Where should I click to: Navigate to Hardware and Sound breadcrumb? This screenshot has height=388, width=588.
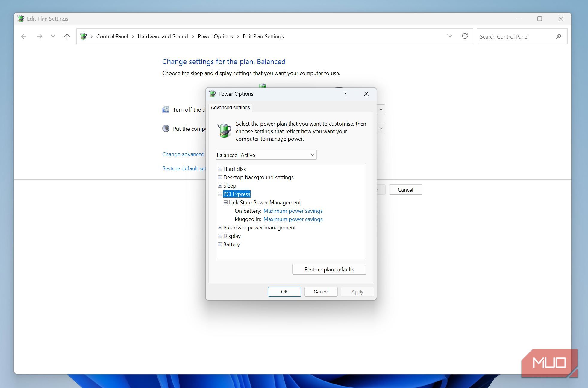coord(163,36)
